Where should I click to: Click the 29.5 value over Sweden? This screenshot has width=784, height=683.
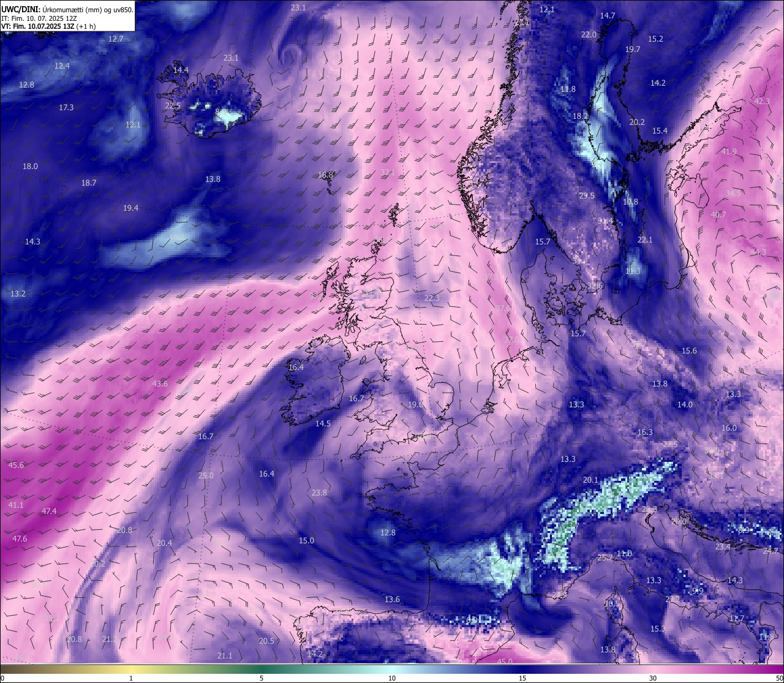[587, 195]
